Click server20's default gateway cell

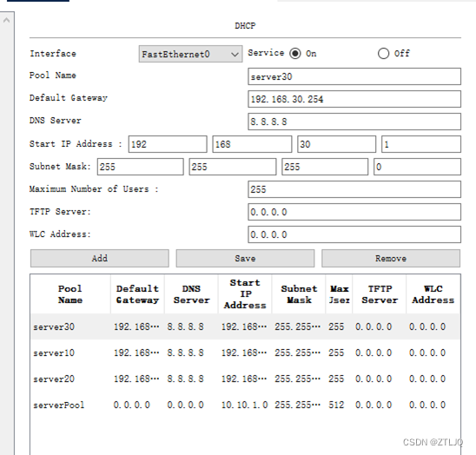click(x=137, y=379)
